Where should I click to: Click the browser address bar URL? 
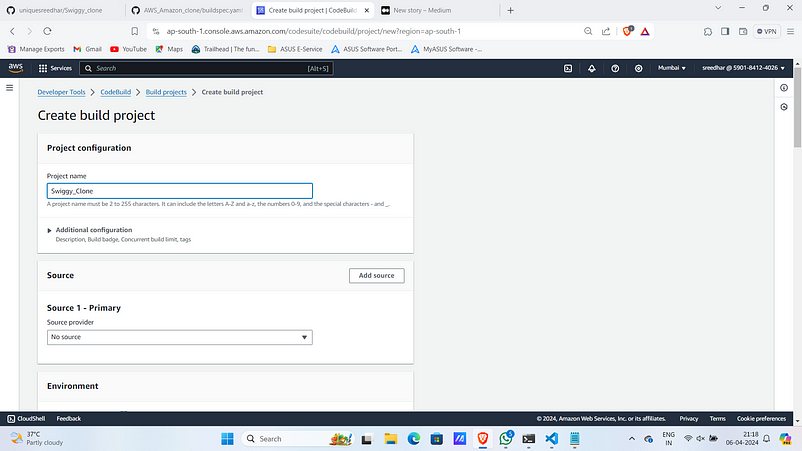(314, 31)
